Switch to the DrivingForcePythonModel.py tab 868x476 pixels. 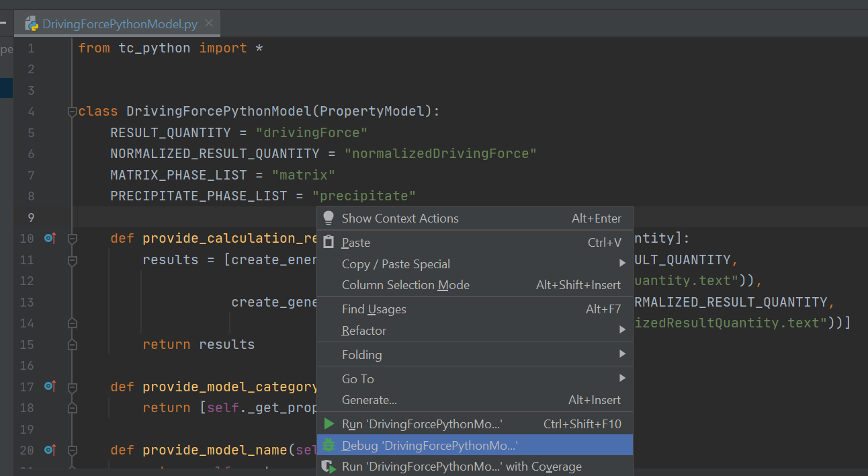point(111,23)
